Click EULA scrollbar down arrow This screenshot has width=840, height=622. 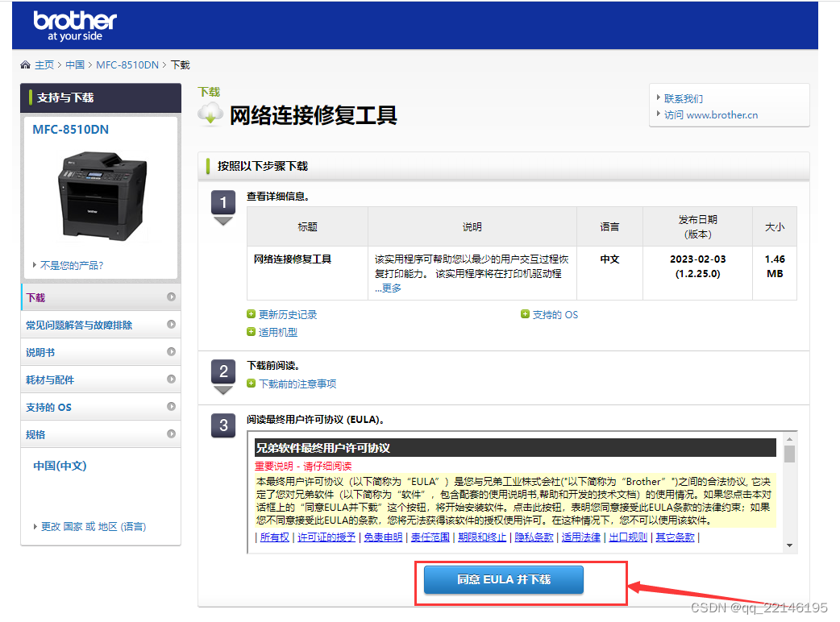(x=790, y=545)
